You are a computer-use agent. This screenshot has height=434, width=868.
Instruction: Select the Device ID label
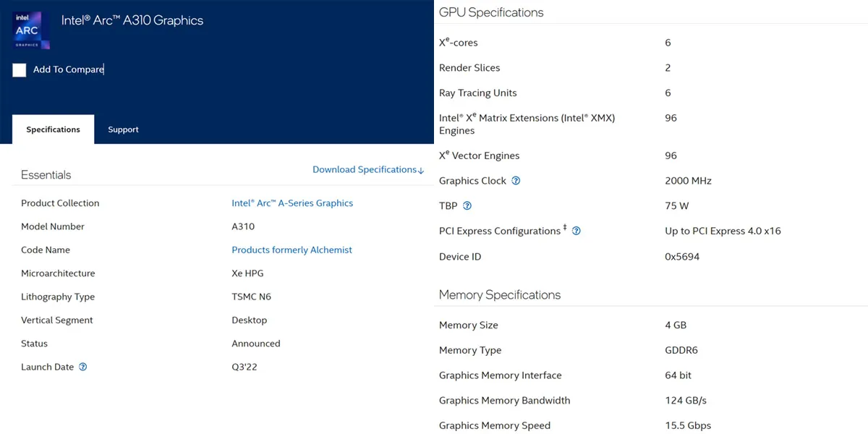460,257
